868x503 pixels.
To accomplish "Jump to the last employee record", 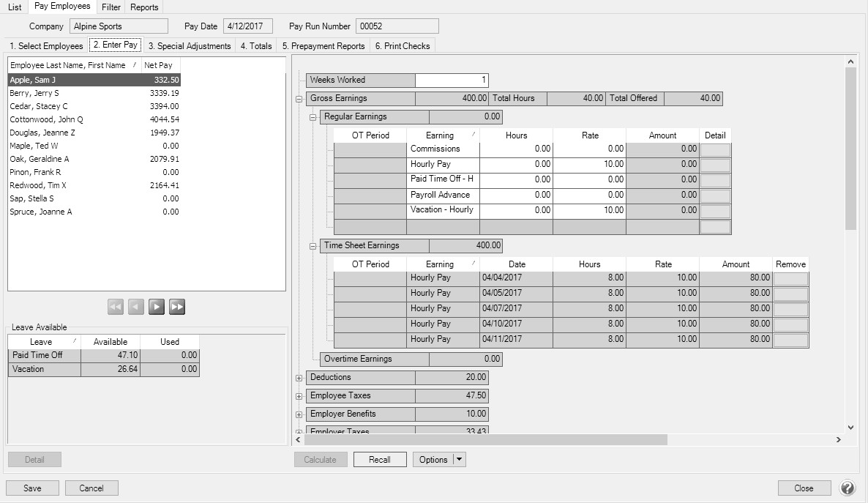I will point(176,308).
